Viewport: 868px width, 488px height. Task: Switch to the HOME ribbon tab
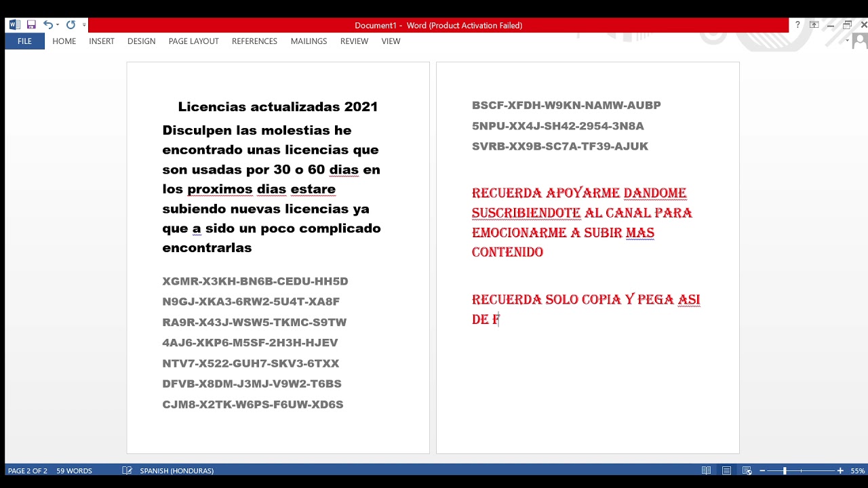64,41
